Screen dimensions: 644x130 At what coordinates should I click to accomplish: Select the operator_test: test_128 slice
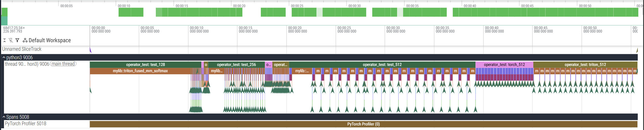pyautogui.click(x=145, y=65)
